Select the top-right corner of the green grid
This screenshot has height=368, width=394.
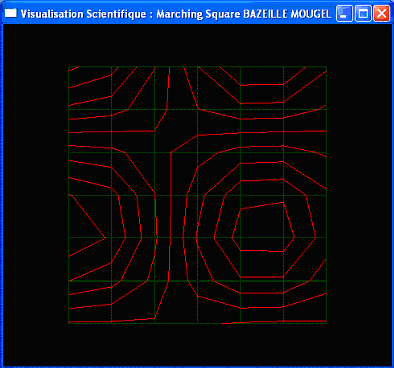pos(326,67)
